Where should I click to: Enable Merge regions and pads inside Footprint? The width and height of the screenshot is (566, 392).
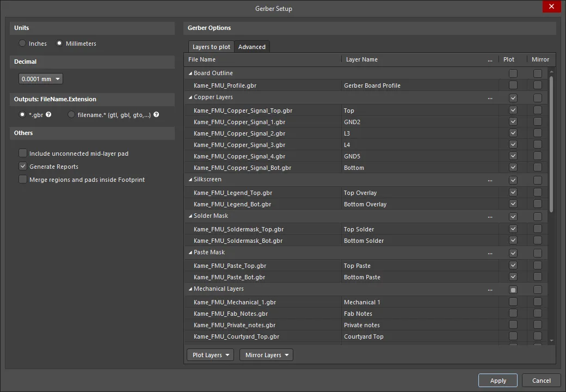[23, 180]
